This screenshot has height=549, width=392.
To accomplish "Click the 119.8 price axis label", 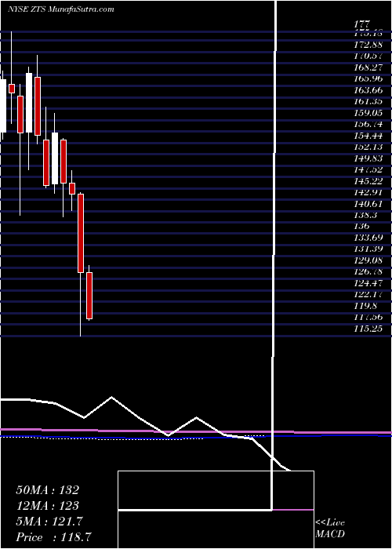I will [x=367, y=305].
